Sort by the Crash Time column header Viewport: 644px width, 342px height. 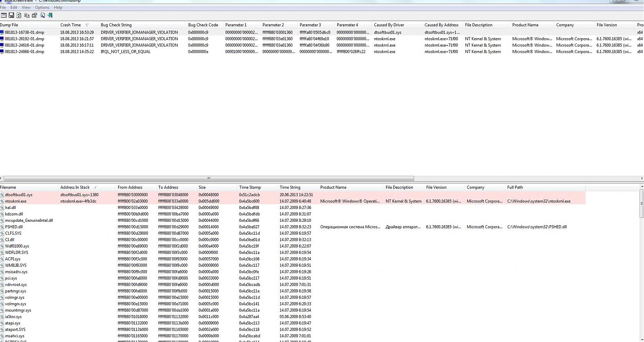click(x=78, y=25)
